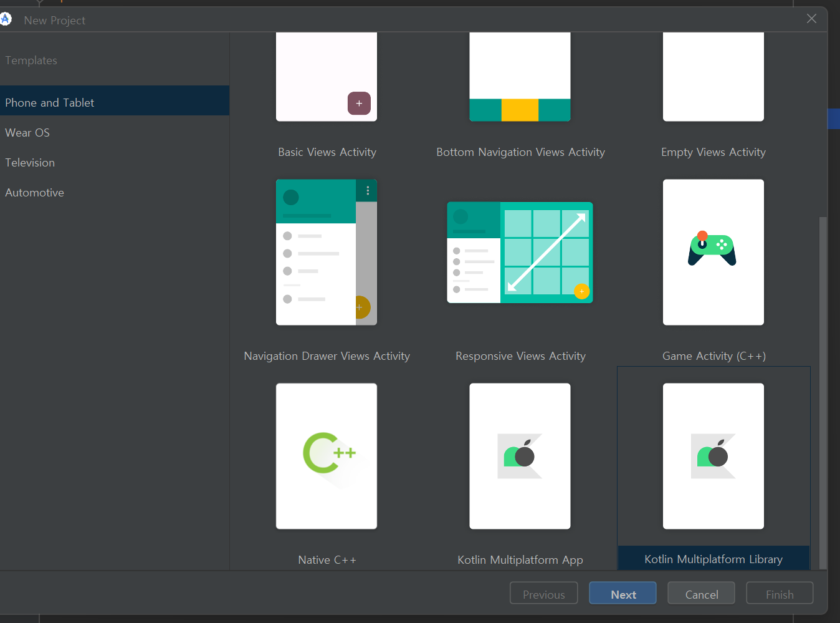This screenshot has width=840, height=623.
Task: Click the Cancel button
Action: (701, 594)
